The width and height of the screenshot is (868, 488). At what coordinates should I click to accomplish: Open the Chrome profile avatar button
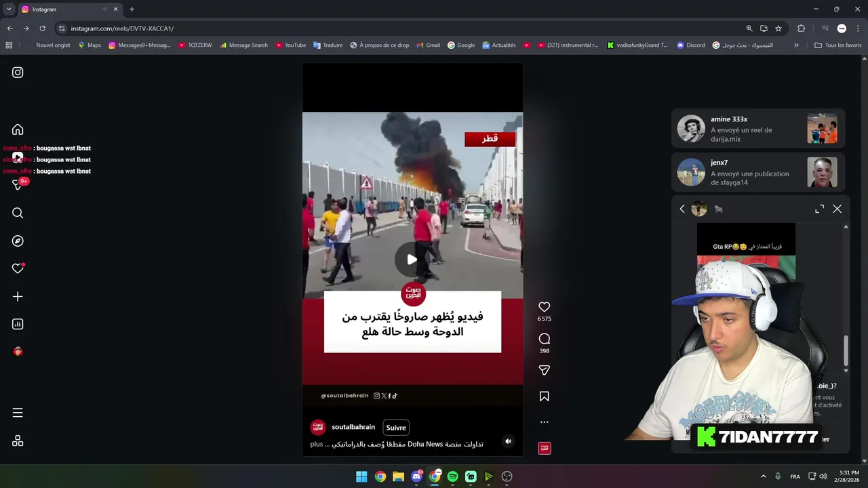click(x=842, y=28)
